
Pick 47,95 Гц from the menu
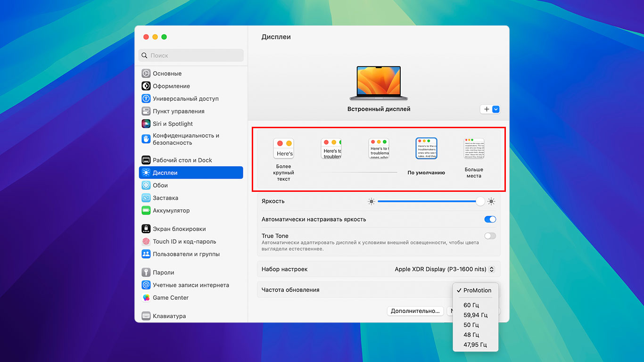[x=475, y=345]
